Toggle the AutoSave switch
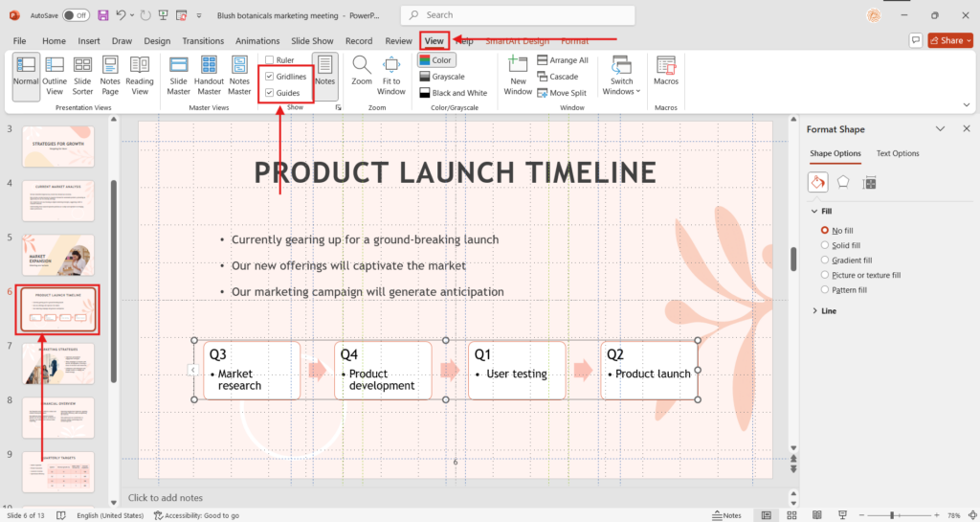Image resolution: width=980 pixels, height=522 pixels. tap(76, 15)
